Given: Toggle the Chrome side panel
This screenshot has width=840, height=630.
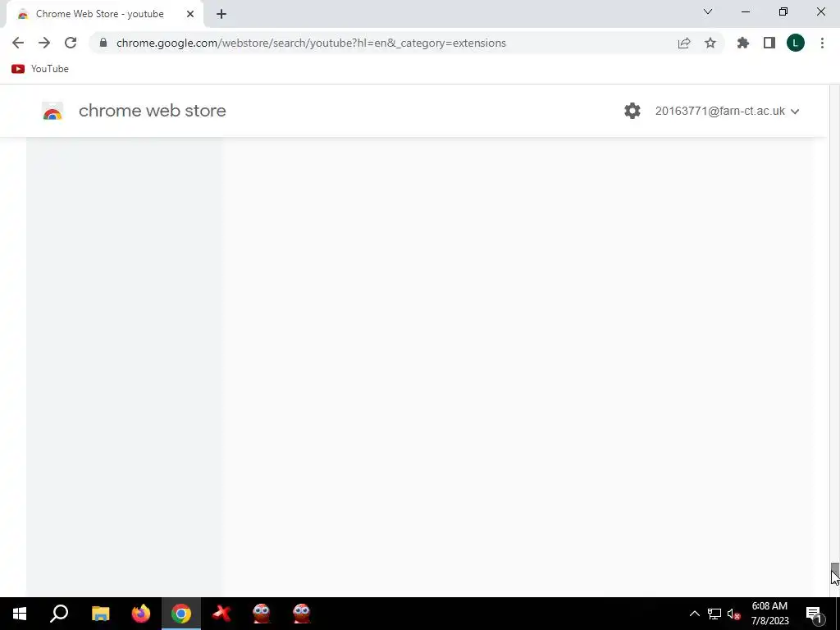Looking at the screenshot, I should (769, 43).
